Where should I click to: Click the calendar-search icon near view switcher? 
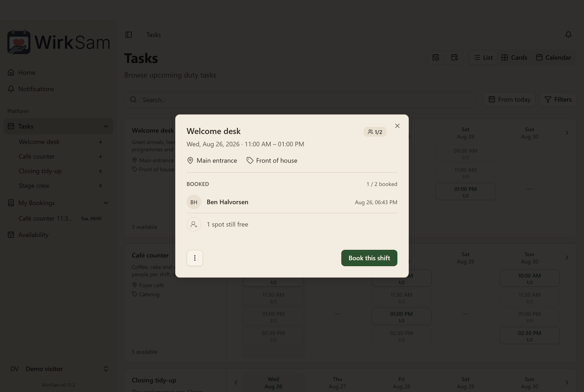point(454,57)
